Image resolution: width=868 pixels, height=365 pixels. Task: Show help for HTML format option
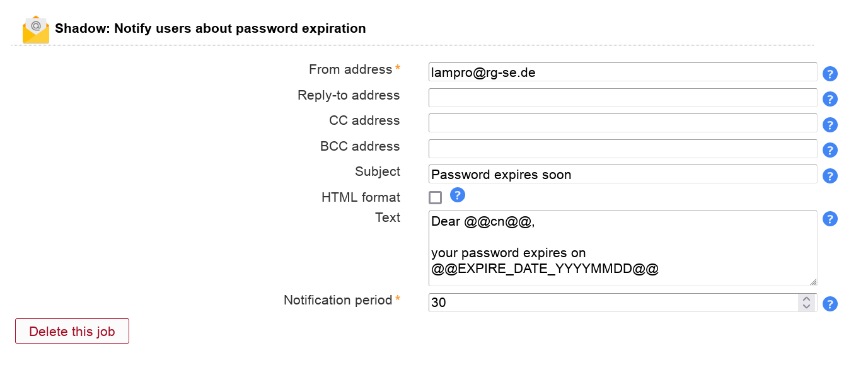click(x=458, y=195)
